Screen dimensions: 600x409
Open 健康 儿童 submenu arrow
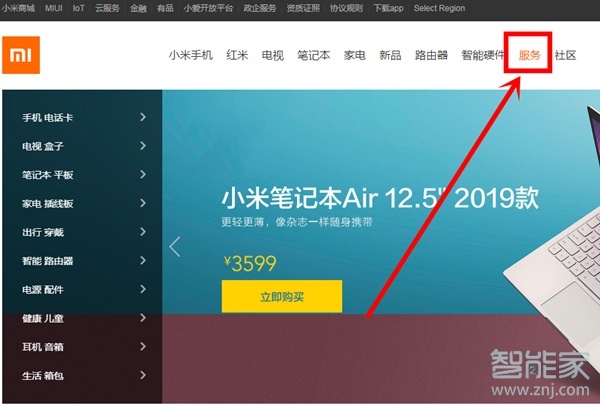click(143, 318)
